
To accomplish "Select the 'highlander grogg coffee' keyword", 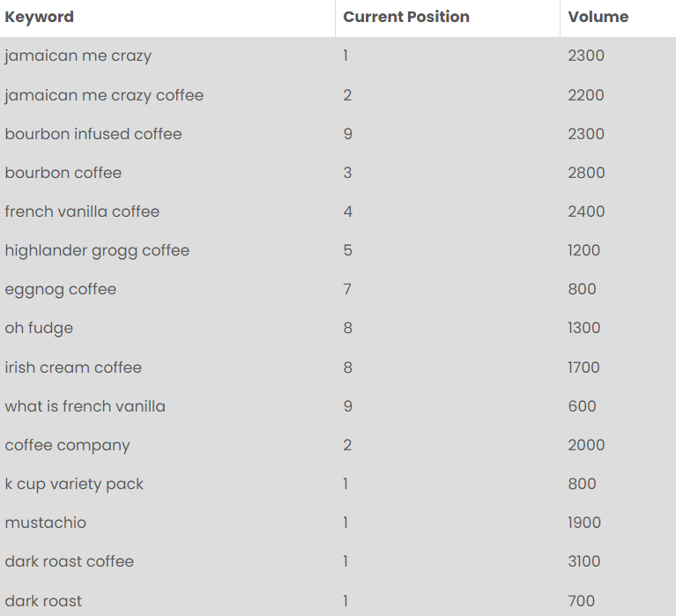I will [x=97, y=250].
